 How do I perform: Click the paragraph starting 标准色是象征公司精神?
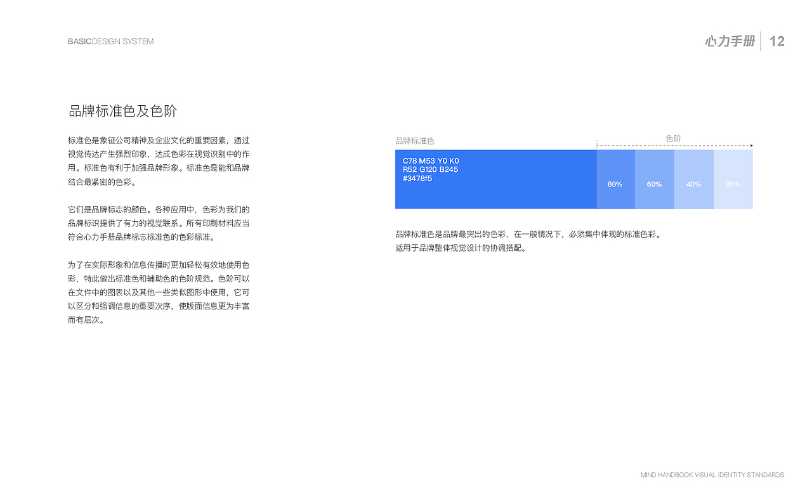tap(159, 161)
